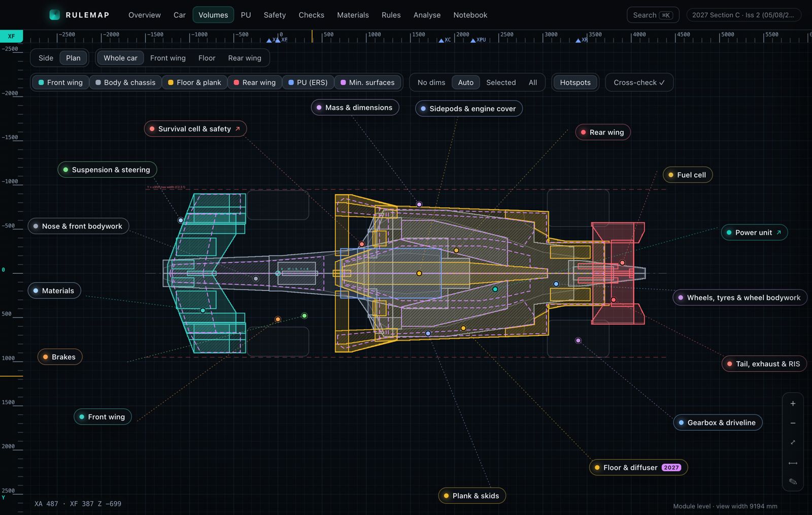The height and width of the screenshot is (515, 812).
Task: Open the Floor & diffuser 2027 label
Action: pyautogui.click(x=638, y=468)
